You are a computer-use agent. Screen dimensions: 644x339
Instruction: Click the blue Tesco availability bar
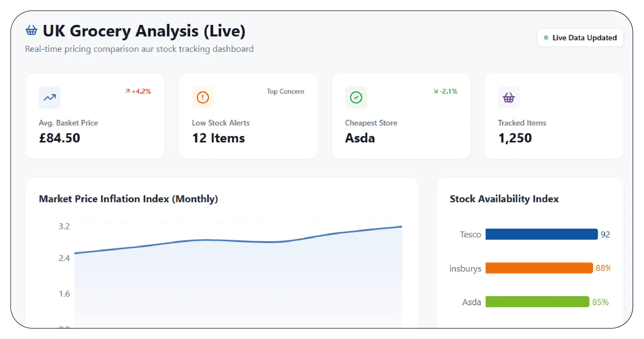[541, 234]
